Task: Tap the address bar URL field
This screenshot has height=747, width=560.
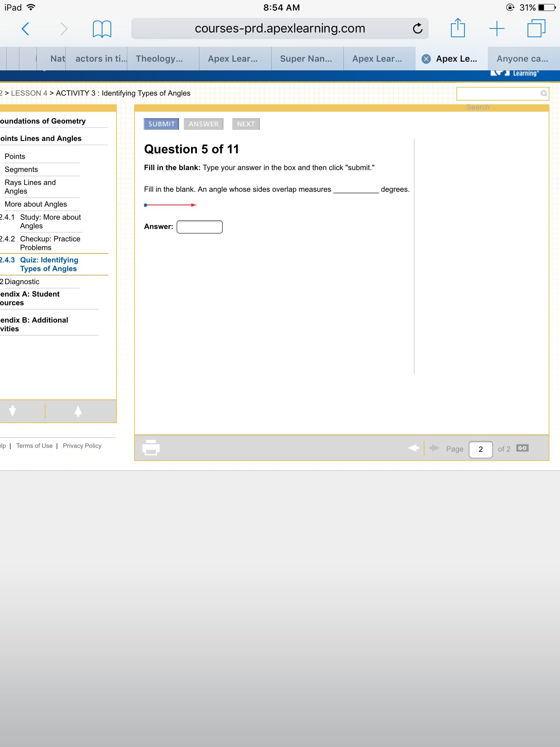Action: (x=280, y=28)
